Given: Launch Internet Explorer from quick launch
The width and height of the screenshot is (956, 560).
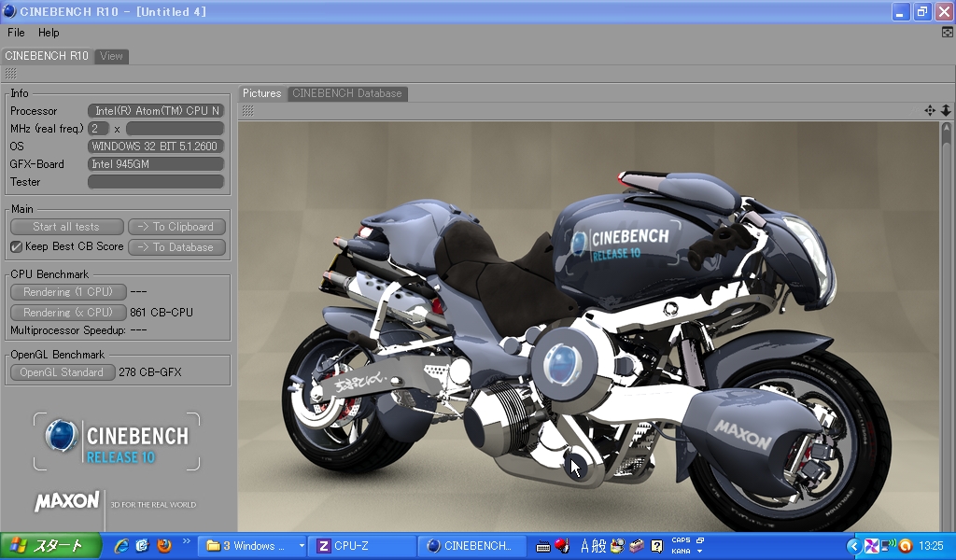Looking at the screenshot, I should [x=121, y=546].
